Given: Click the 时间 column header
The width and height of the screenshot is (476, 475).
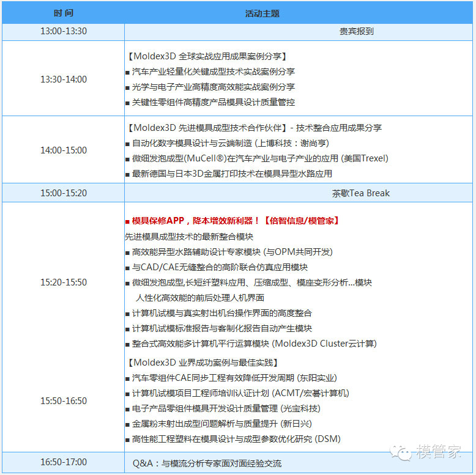Looking at the screenshot, I should pos(64,13).
